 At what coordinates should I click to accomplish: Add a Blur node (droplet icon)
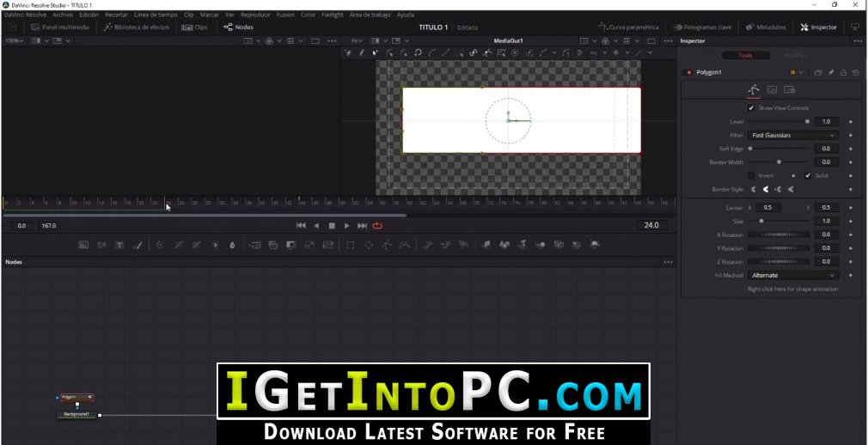[x=233, y=245]
